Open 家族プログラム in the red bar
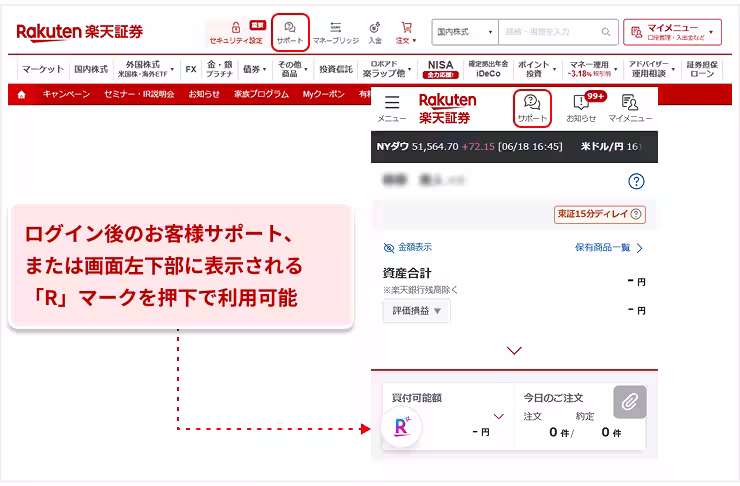 click(x=261, y=94)
